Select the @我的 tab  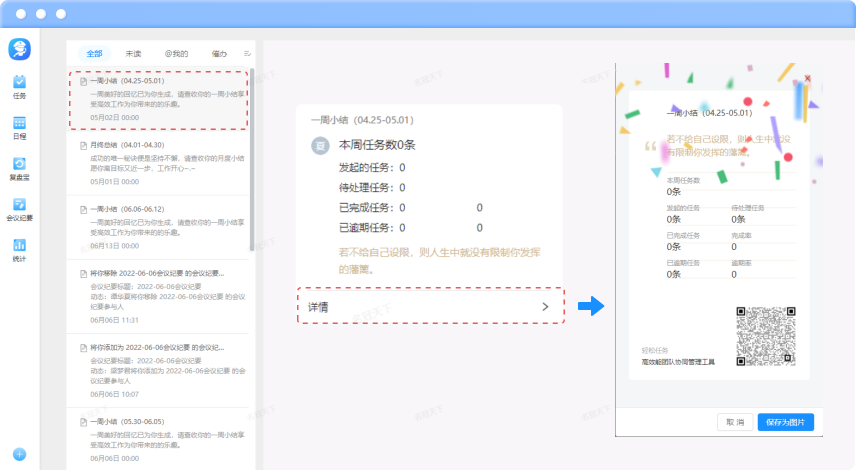click(x=176, y=53)
